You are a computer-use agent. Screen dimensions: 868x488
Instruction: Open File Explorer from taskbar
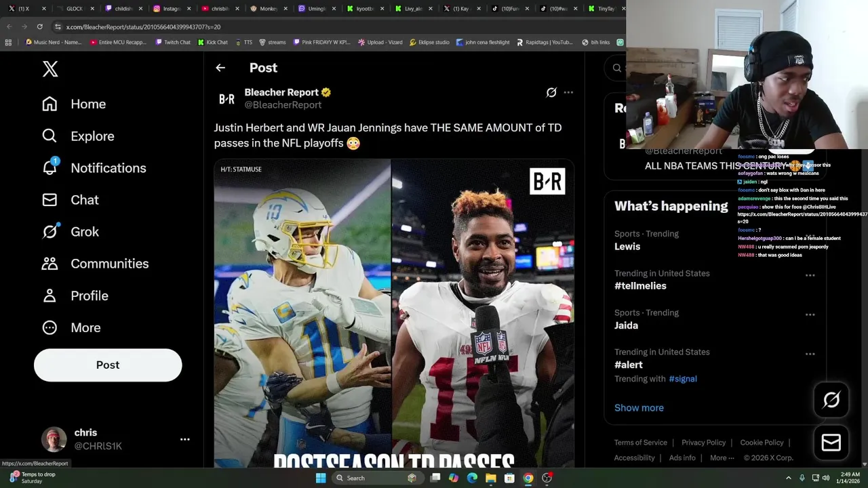490,478
